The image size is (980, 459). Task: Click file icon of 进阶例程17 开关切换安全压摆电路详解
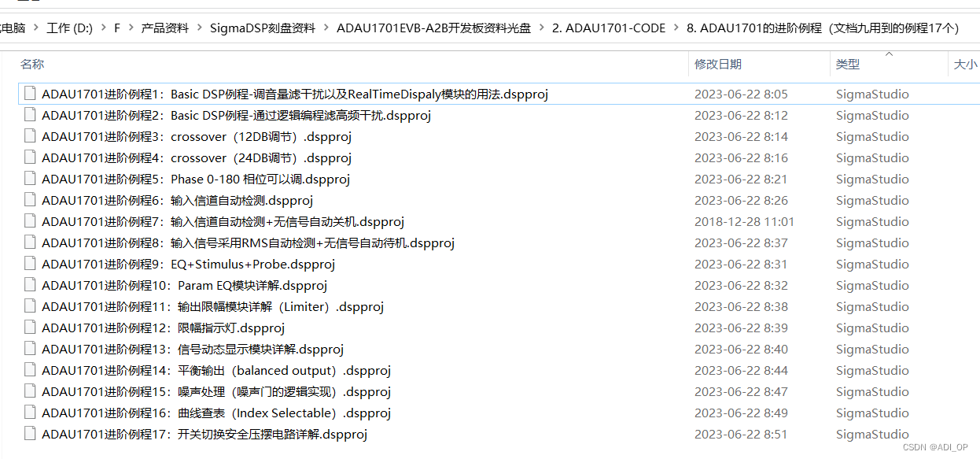point(30,434)
